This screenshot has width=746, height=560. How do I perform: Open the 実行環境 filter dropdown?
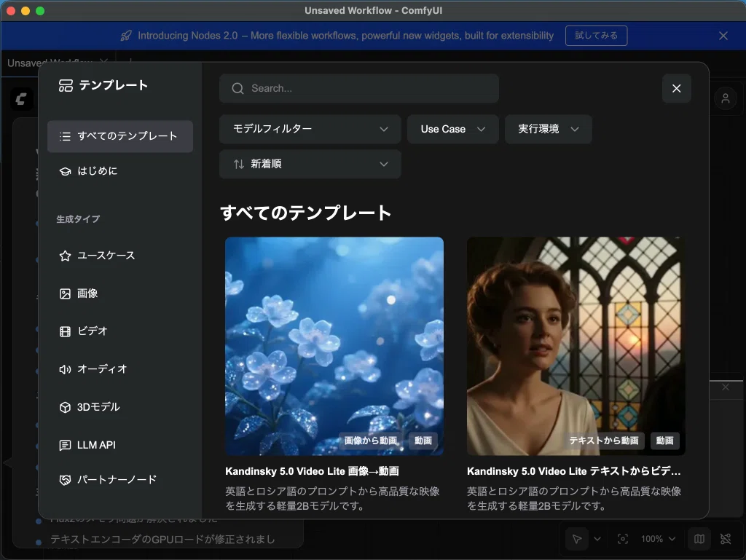coord(548,129)
